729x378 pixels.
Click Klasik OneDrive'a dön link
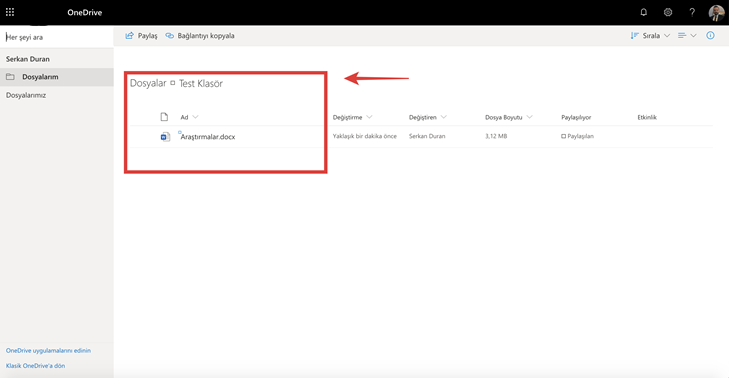pos(35,366)
